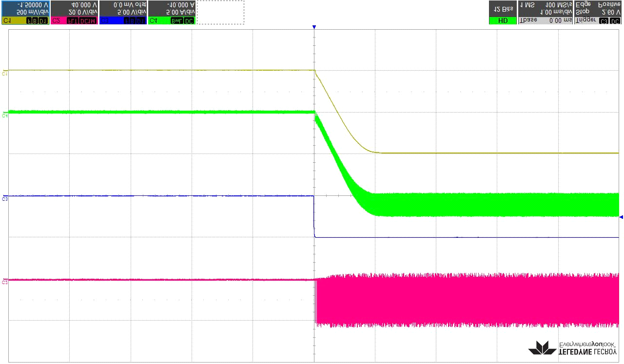Click the Teledyne LeCroy logo

click(x=573, y=347)
